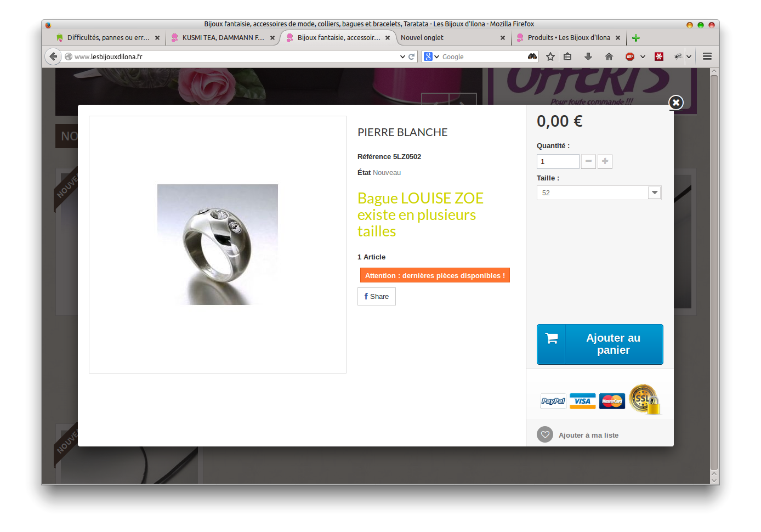Open the downloads arrow icon
761x532 pixels.
pyautogui.click(x=588, y=56)
